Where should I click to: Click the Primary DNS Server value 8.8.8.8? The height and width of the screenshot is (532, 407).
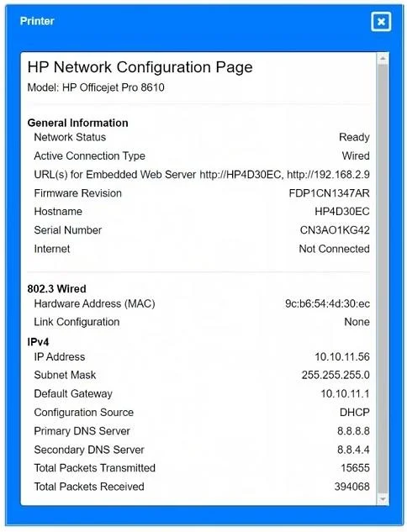tap(353, 431)
